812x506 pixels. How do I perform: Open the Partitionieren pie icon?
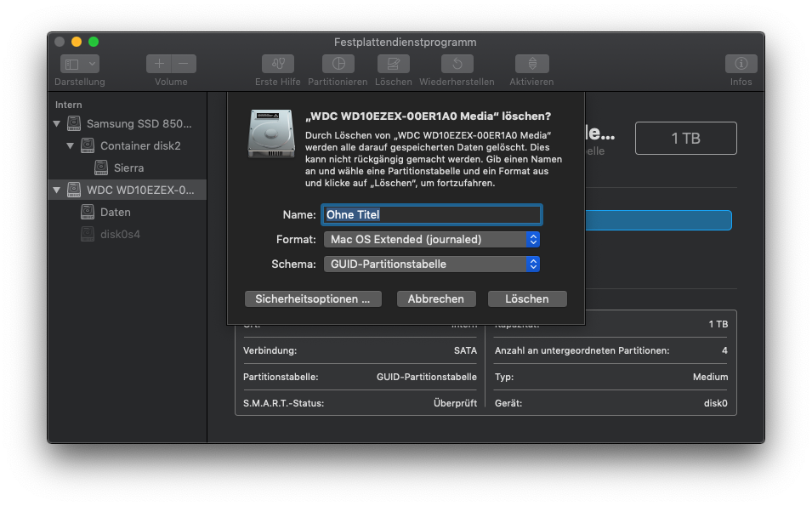pyautogui.click(x=338, y=64)
